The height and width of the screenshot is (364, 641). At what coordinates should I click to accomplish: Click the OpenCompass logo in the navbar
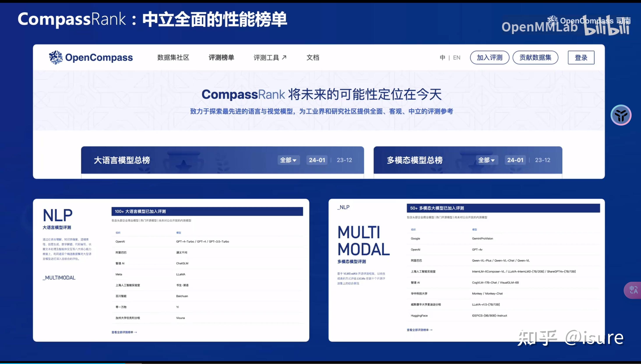(x=91, y=57)
